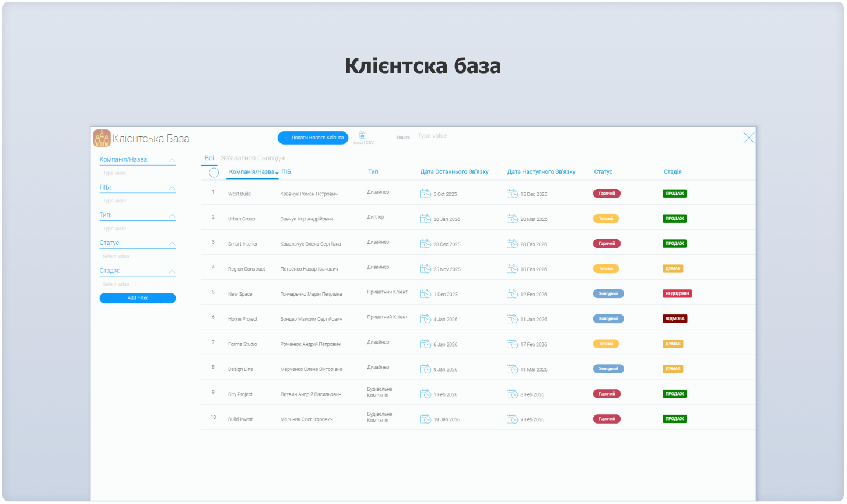Select the select-all circle in the table header
The height and width of the screenshot is (504, 847).
213,172
